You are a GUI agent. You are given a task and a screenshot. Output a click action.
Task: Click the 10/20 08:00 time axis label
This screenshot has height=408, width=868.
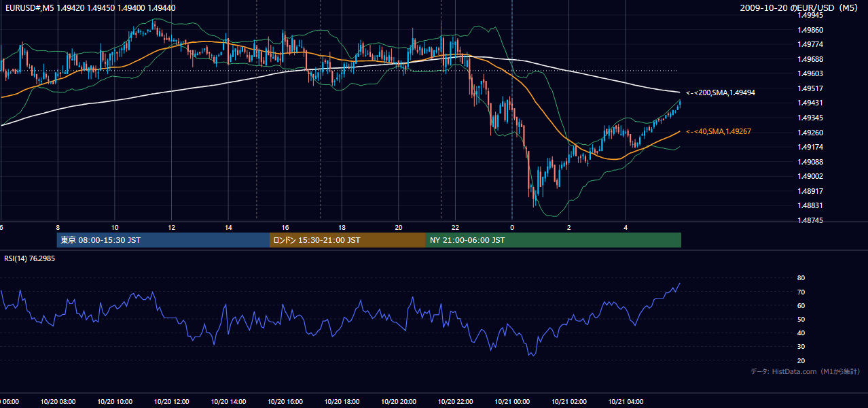tap(58, 402)
